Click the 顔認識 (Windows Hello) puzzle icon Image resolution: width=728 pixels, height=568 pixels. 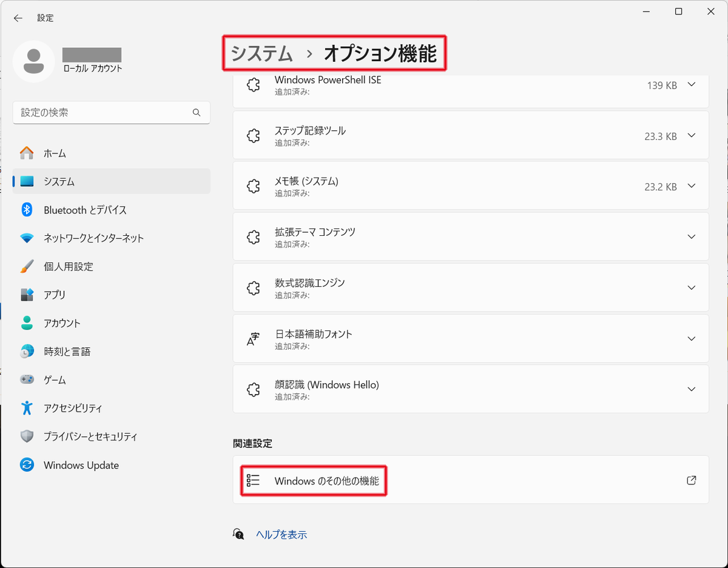[x=254, y=390]
